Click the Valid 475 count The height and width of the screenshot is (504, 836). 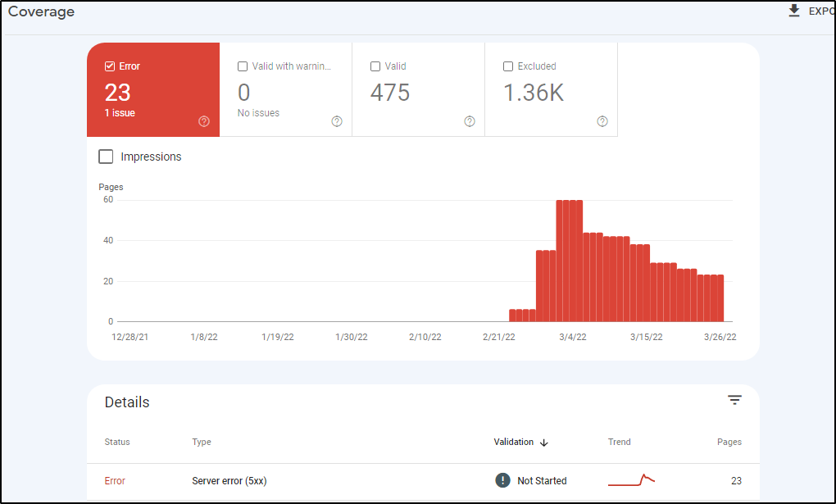tap(390, 93)
